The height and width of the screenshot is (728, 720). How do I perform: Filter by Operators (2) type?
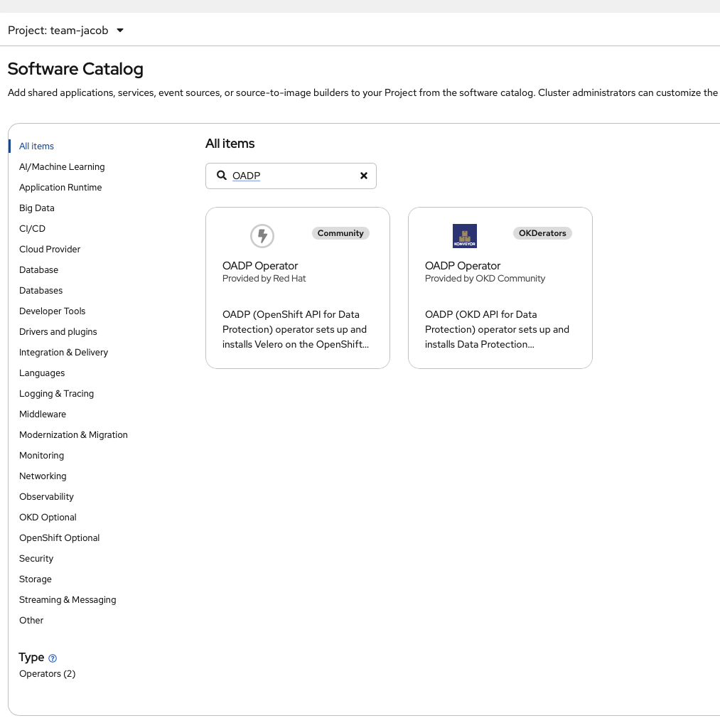(x=47, y=673)
